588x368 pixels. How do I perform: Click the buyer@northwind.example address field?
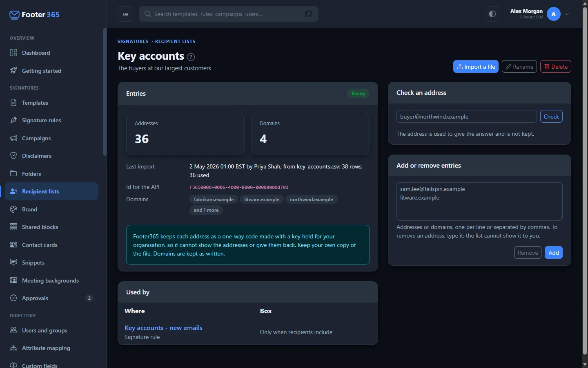(466, 117)
